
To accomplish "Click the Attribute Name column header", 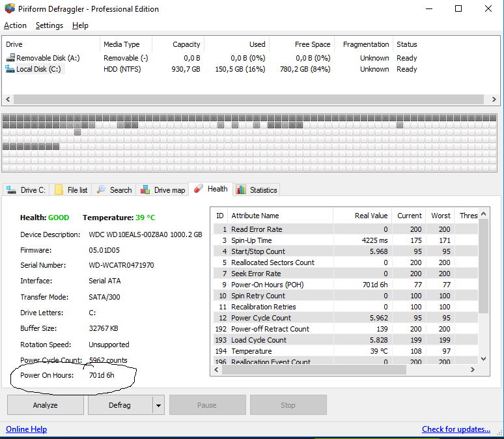I will (x=280, y=216).
